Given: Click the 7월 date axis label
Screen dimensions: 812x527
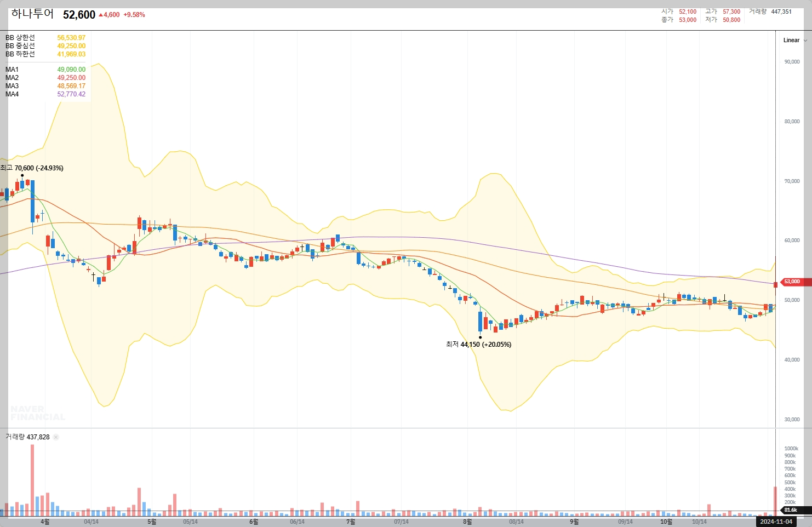Looking at the screenshot, I should click(x=351, y=522).
